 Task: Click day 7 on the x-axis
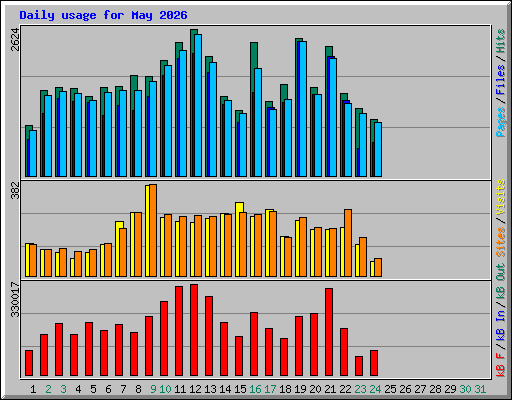tap(123, 389)
